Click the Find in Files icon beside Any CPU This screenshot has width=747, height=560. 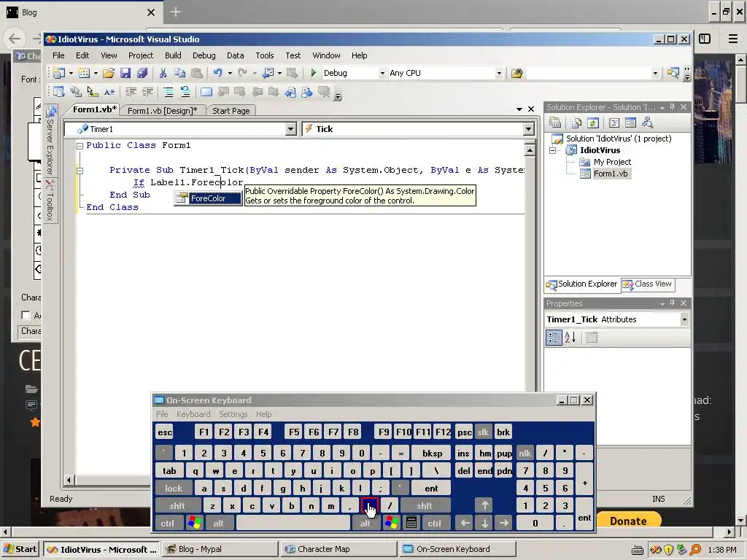coord(517,73)
